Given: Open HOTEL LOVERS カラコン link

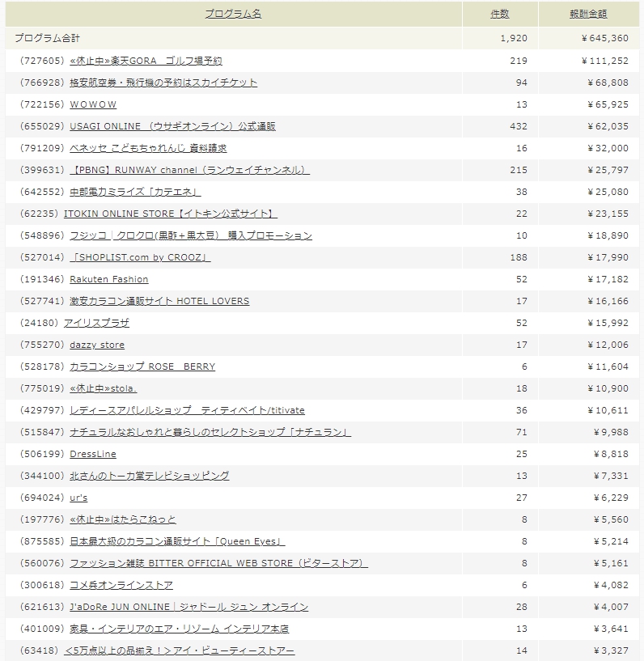Looking at the screenshot, I should (x=159, y=302).
